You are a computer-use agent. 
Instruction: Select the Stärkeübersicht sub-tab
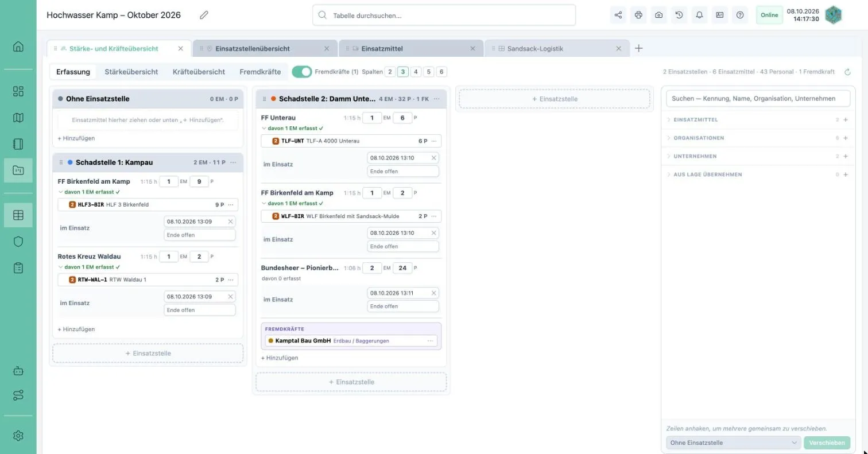(131, 72)
